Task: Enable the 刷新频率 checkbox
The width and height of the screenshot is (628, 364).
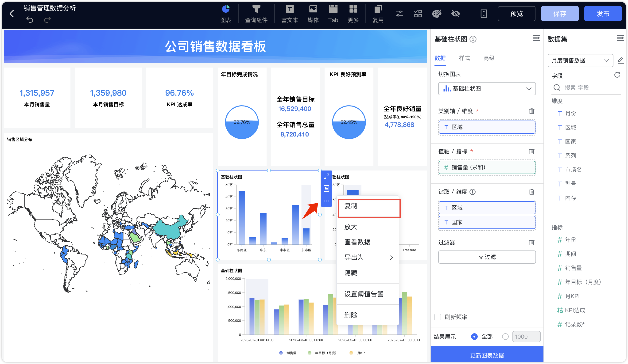Action: tap(438, 317)
